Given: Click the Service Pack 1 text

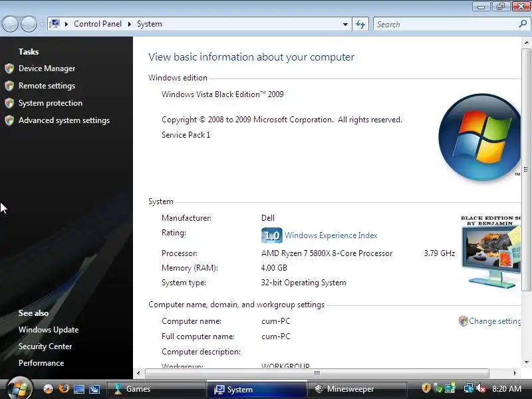Looking at the screenshot, I should tap(186, 135).
